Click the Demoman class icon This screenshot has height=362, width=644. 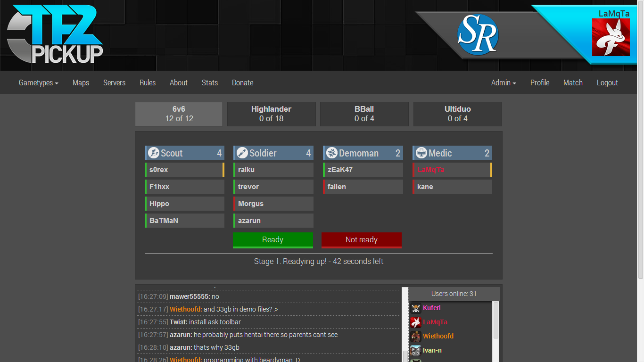click(332, 153)
